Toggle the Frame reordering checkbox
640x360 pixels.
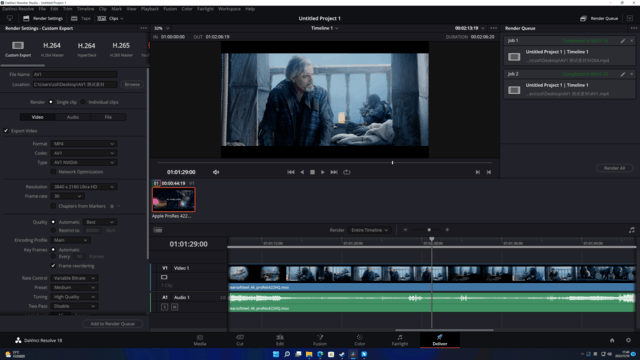coord(53,266)
